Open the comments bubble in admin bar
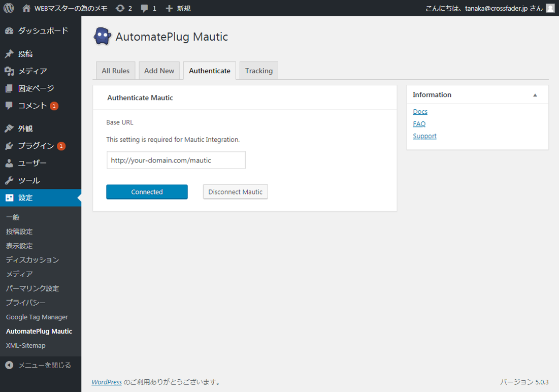Image resolution: width=559 pixels, height=392 pixels. tap(148, 8)
